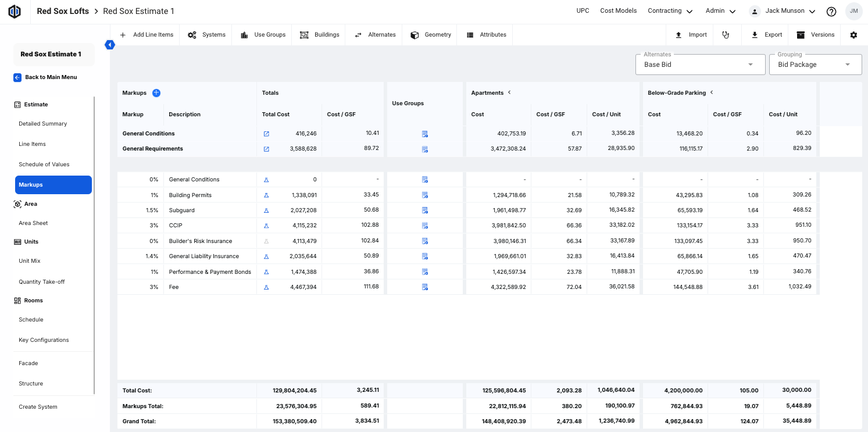The width and height of the screenshot is (868, 432).
Task: Click the blue plus icon beside Markups
Action: click(x=156, y=93)
